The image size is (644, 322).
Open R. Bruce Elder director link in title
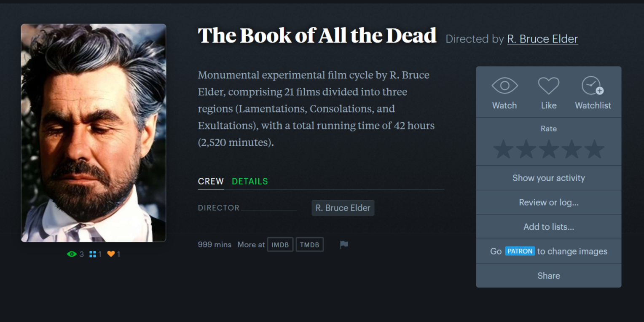point(542,39)
